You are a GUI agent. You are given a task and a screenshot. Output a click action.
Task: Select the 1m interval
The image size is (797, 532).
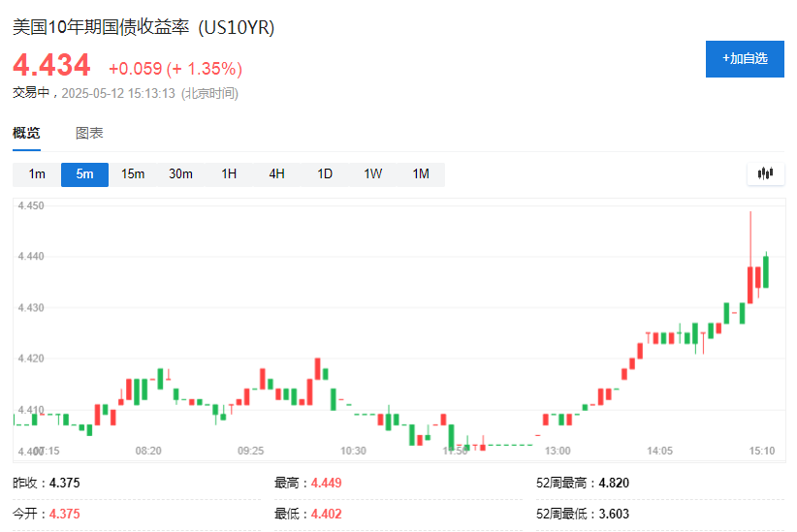point(37,174)
